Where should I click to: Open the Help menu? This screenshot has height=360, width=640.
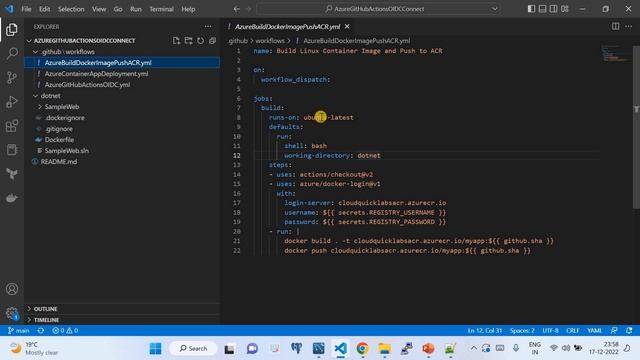coord(188,9)
